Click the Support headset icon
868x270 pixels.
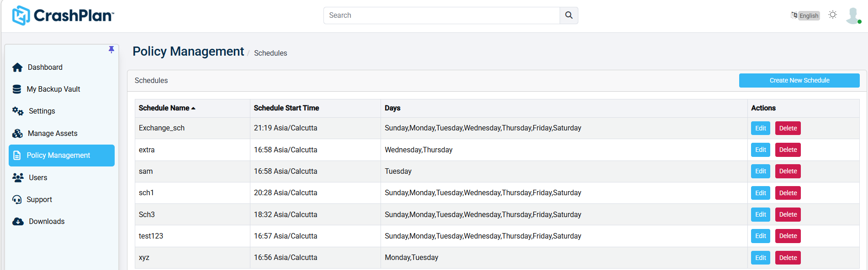17,200
